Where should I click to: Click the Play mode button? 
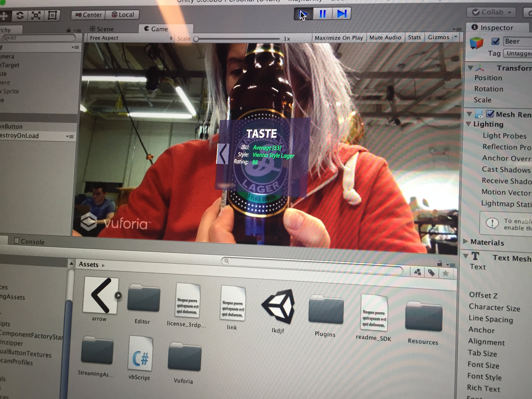303,14
